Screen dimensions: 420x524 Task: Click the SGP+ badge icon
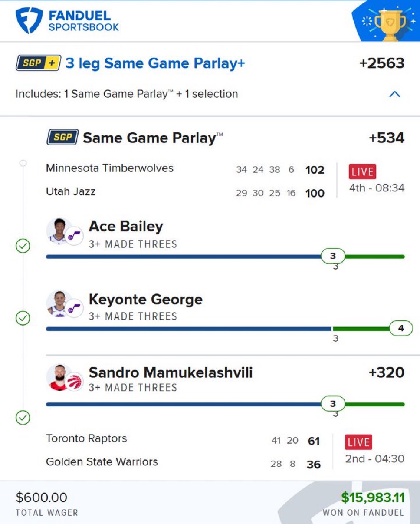(x=38, y=63)
